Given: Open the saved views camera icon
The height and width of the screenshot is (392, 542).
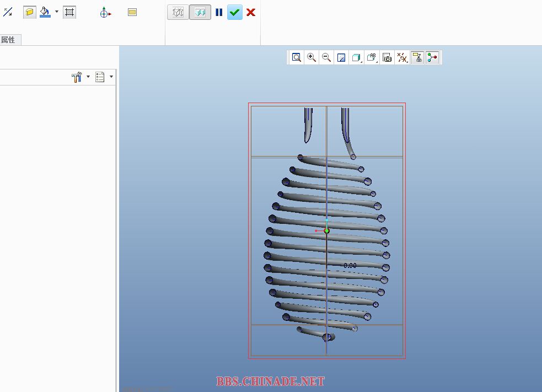Looking at the screenshot, I should 387,57.
